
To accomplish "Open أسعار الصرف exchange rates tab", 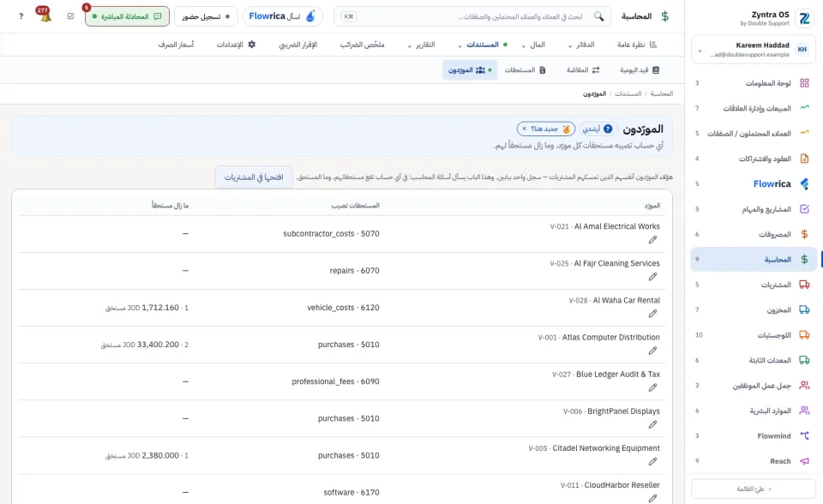I will tap(176, 45).
